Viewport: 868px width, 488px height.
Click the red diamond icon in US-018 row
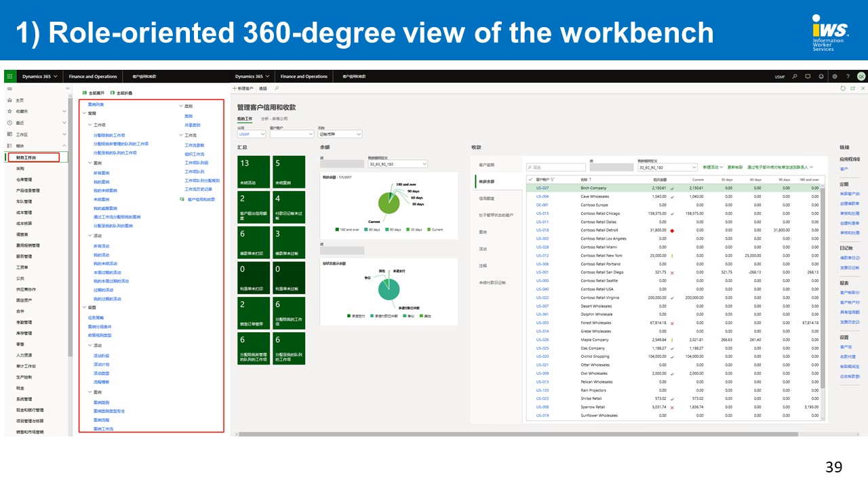(x=672, y=230)
